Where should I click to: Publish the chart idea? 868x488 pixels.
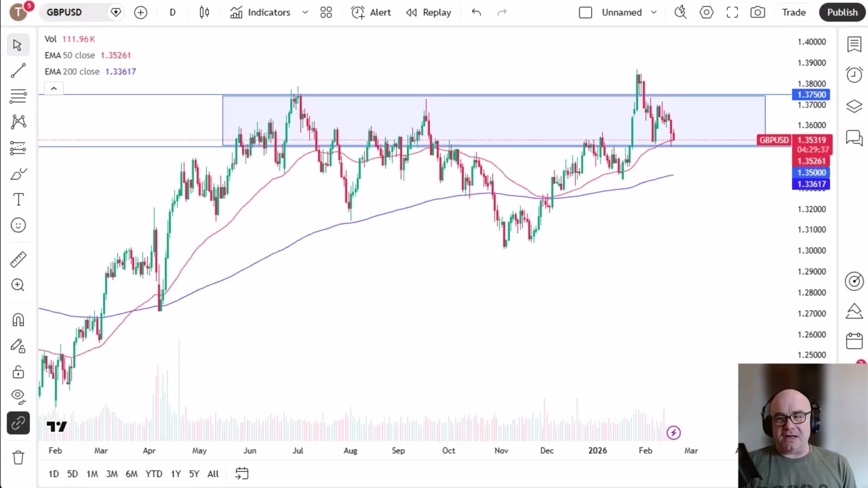coord(842,12)
